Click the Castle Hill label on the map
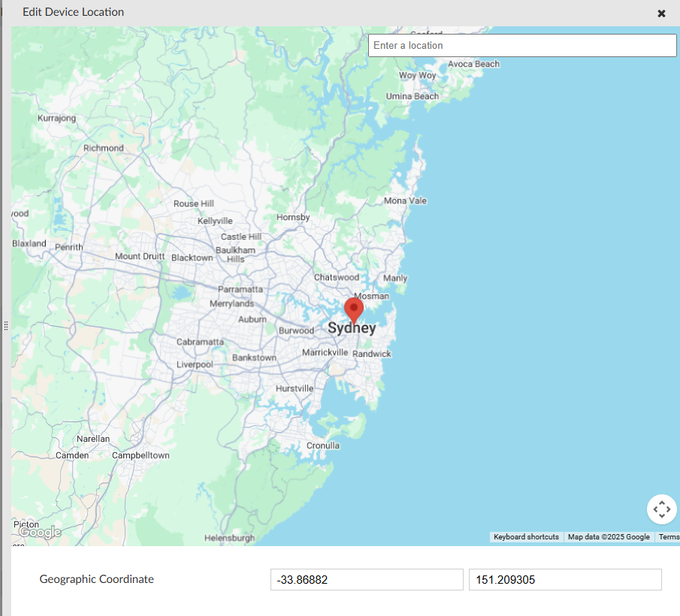Viewport: 680px width, 616px height. pos(241,237)
